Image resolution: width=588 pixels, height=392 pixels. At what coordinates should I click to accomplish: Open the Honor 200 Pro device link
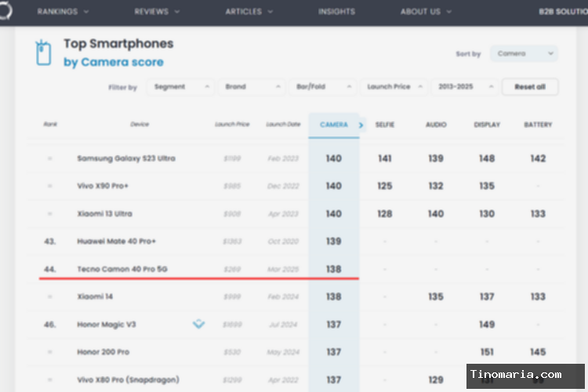coord(103,352)
